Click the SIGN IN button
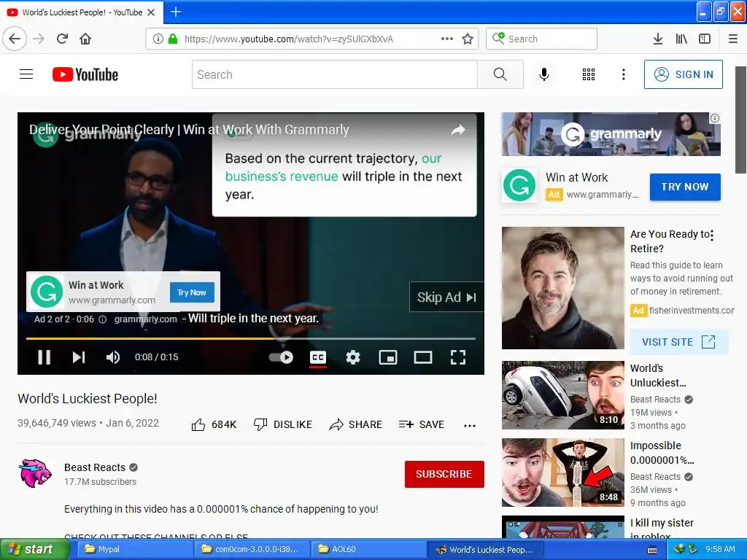 (683, 74)
